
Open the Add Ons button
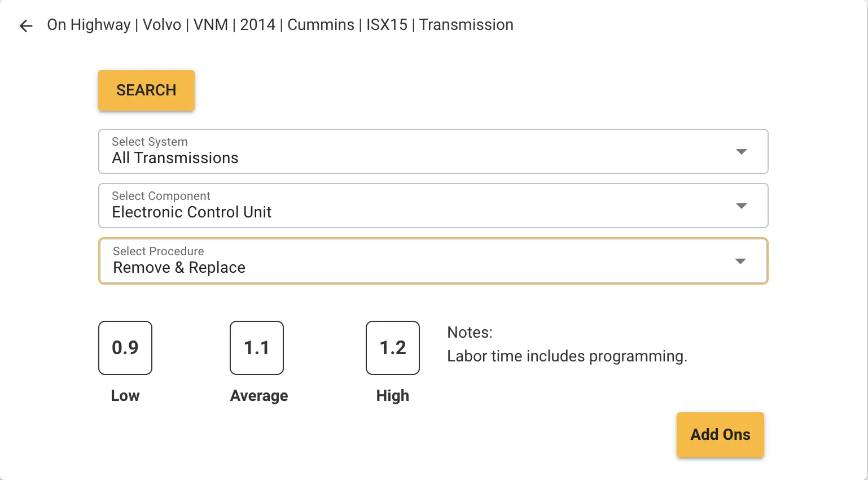(x=720, y=435)
